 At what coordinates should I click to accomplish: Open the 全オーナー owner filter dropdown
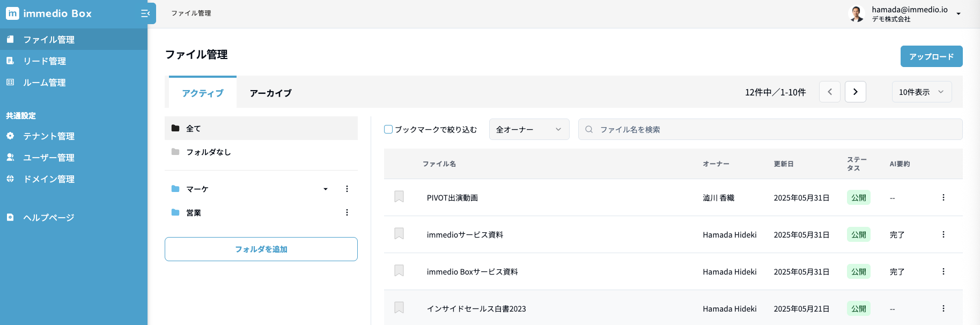click(x=529, y=129)
